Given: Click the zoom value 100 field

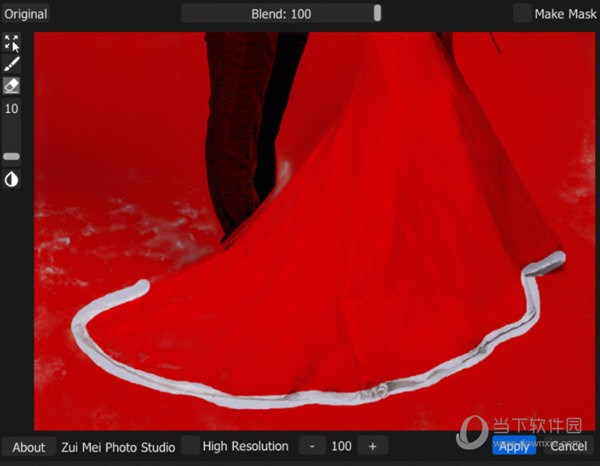Looking at the screenshot, I should 341,446.
